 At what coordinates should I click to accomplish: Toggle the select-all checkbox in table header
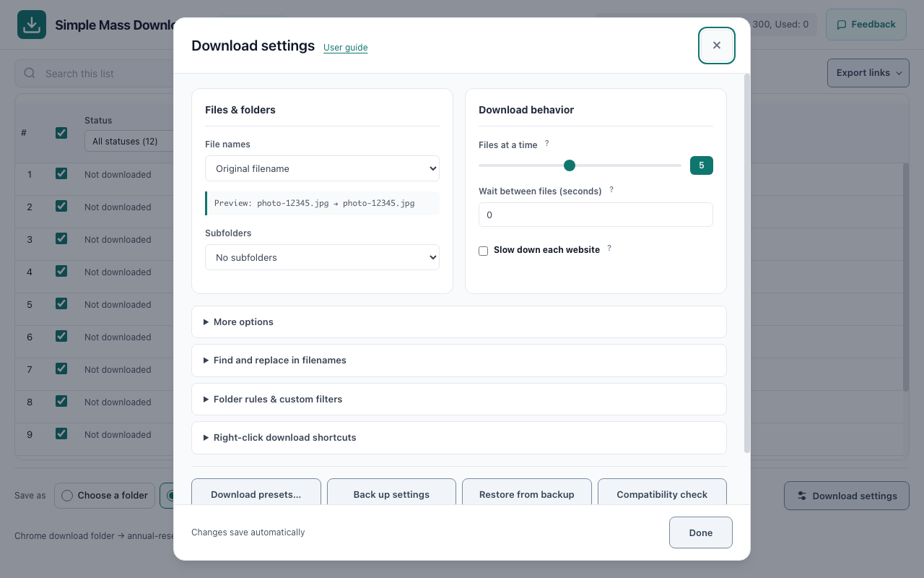click(61, 133)
